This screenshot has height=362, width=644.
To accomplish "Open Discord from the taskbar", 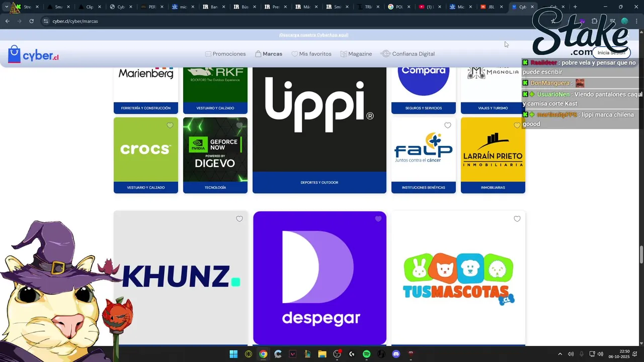I will click(x=396, y=354).
